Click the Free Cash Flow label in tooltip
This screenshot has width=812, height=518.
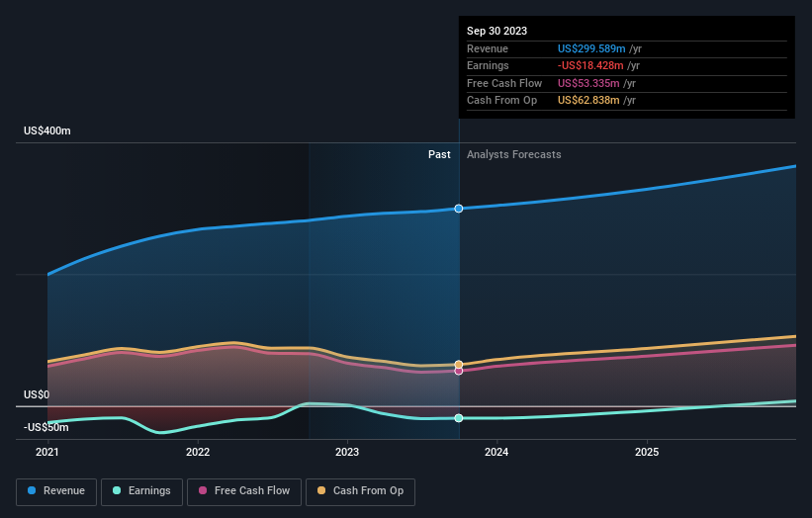coord(504,83)
